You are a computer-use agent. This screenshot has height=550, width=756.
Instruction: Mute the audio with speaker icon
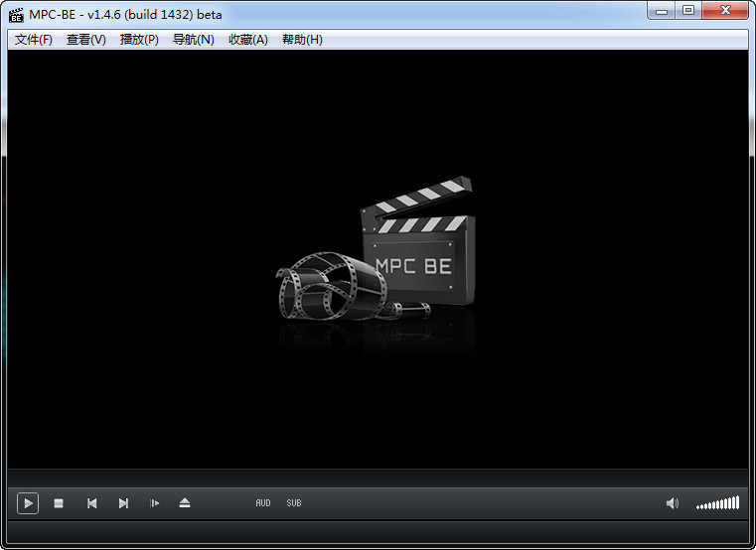(x=673, y=503)
